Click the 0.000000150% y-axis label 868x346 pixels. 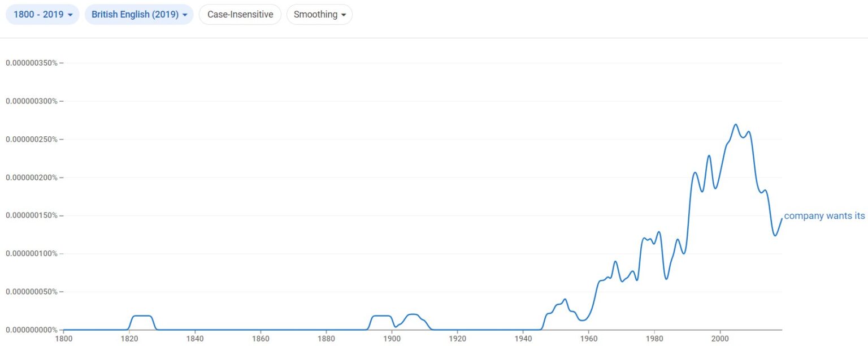(32, 215)
